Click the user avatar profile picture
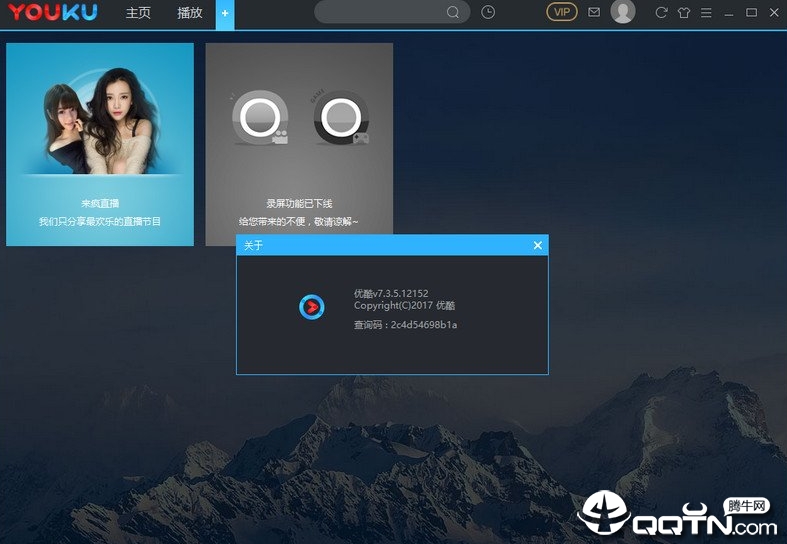Viewport: 787px width, 544px height. pyautogui.click(x=623, y=12)
